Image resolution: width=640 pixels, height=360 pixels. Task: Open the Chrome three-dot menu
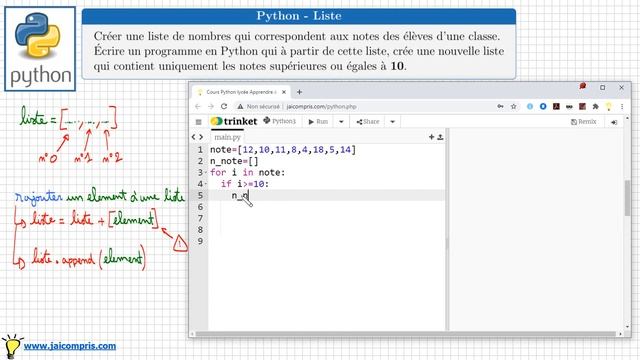coord(622,107)
